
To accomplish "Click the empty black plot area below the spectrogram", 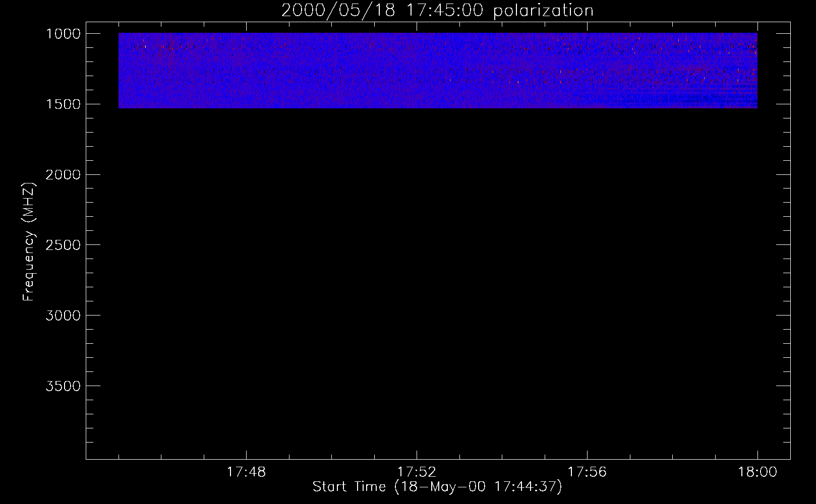I will pos(438,282).
